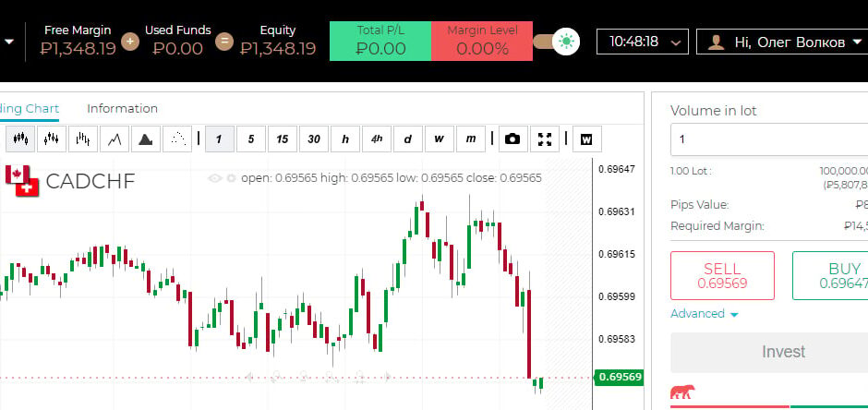Toggle the light/dark theme switch
This screenshot has width=868, height=410.
click(558, 42)
